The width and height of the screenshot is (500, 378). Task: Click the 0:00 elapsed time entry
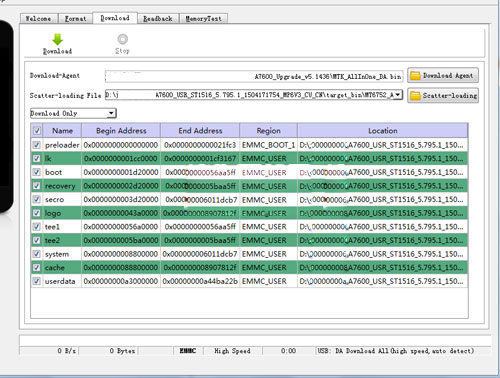coord(288,351)
